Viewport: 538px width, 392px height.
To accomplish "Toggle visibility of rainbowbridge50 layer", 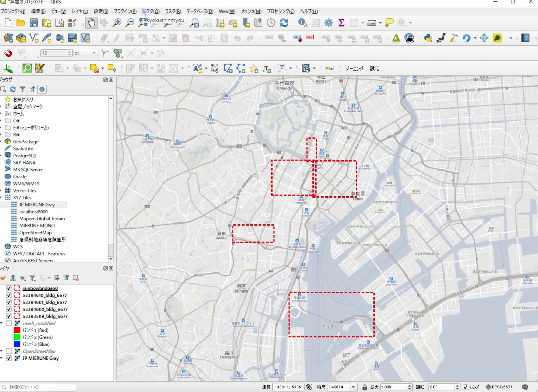I will [9, 288].
